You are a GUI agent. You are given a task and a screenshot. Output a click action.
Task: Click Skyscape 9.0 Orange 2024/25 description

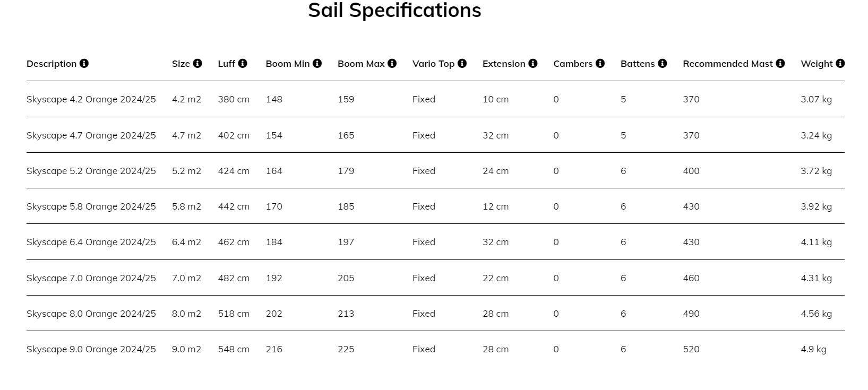[91, 349]
